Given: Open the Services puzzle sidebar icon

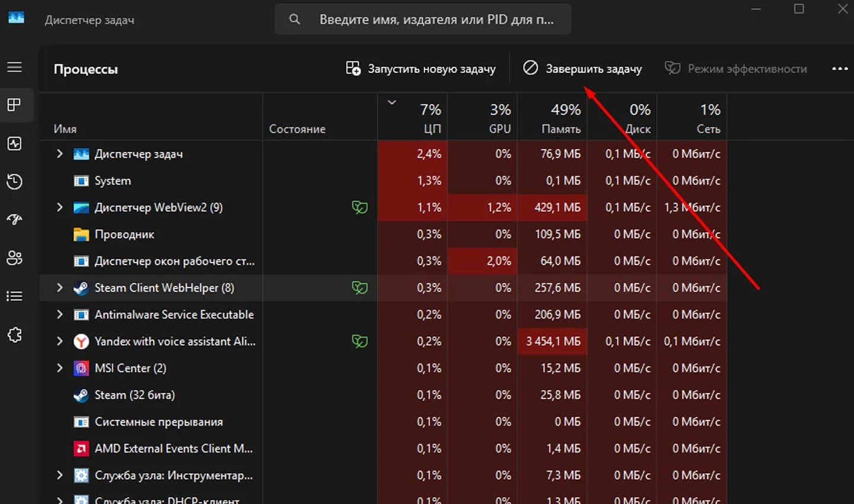Looking at the screenshot, I should coord(14,335).
